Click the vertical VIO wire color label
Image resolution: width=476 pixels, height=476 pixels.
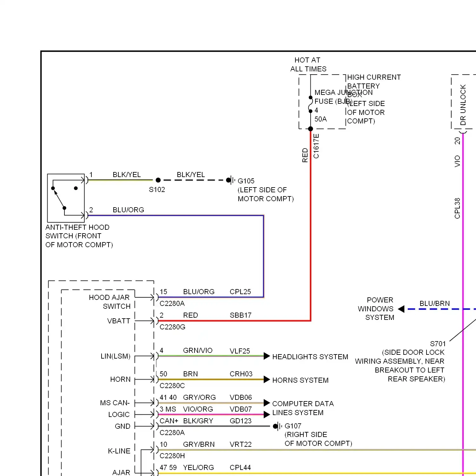point(457,161)
